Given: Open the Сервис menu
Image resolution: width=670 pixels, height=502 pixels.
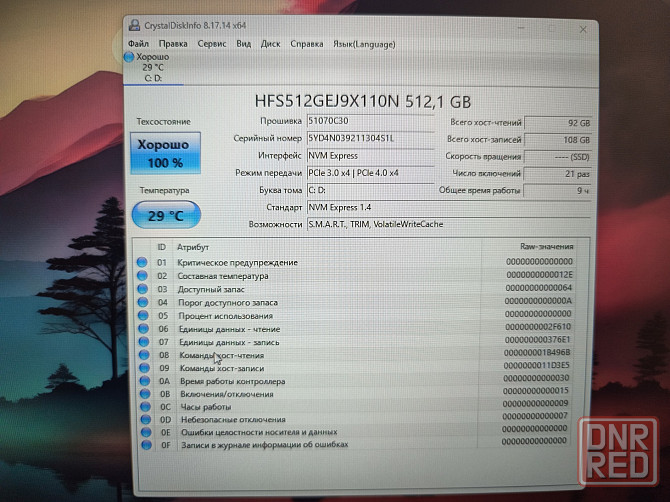Looking at the screenshot, I should (212, 44).
